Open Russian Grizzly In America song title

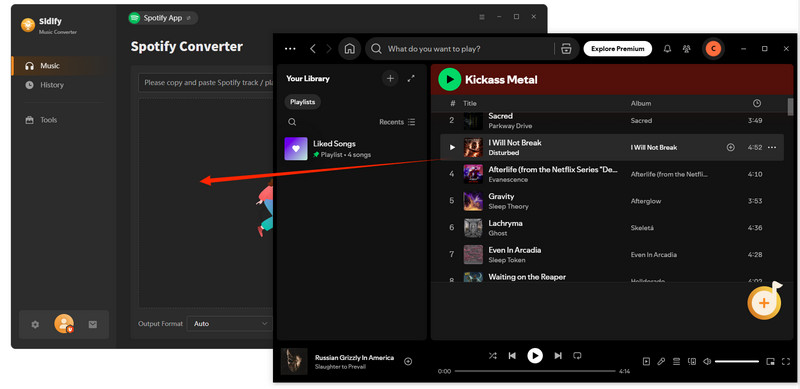tap(354, 358)
